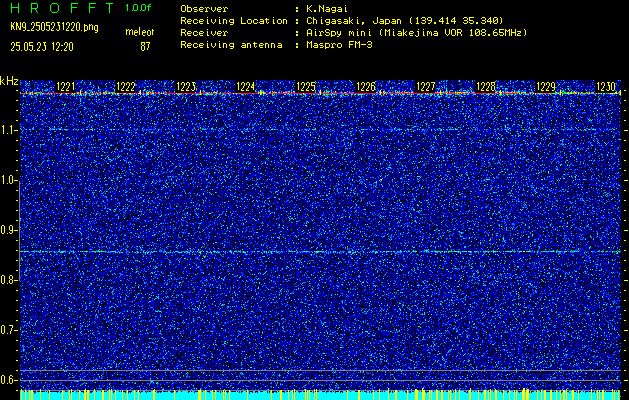
Task: Click the observer name K.Nagai
Action: pyautogui.click(x=325, y=9)
